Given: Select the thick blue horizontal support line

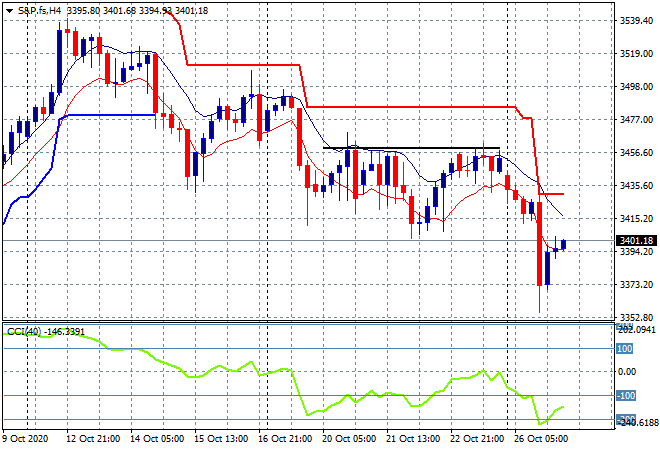Looking at the screenshot, I should 112,115.
